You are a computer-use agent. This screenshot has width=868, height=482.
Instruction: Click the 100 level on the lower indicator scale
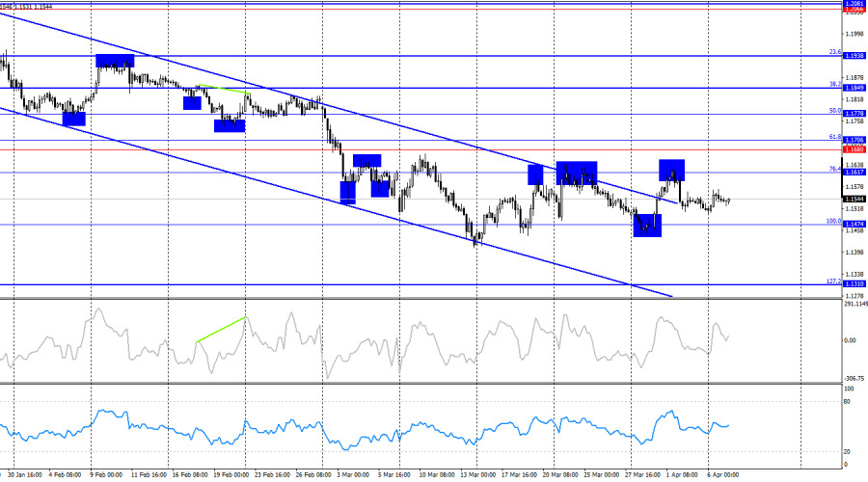[x=849, y=389]
